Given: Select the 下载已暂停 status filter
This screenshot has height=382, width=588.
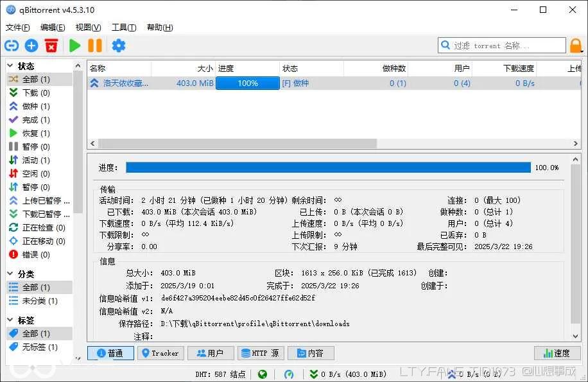Looking at the screenshot, I should [39, 214].
